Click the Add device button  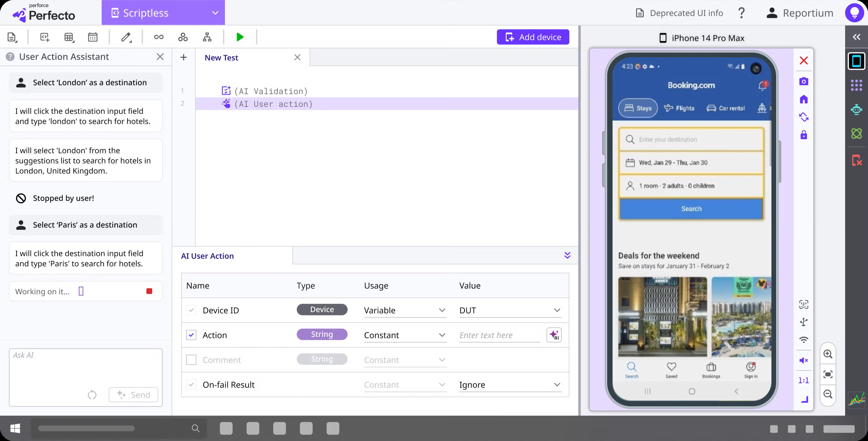tap(533, 37)
